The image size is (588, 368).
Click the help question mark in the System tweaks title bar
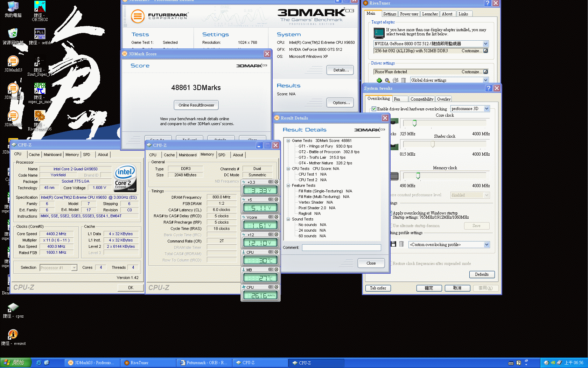[x=489, y=88]
